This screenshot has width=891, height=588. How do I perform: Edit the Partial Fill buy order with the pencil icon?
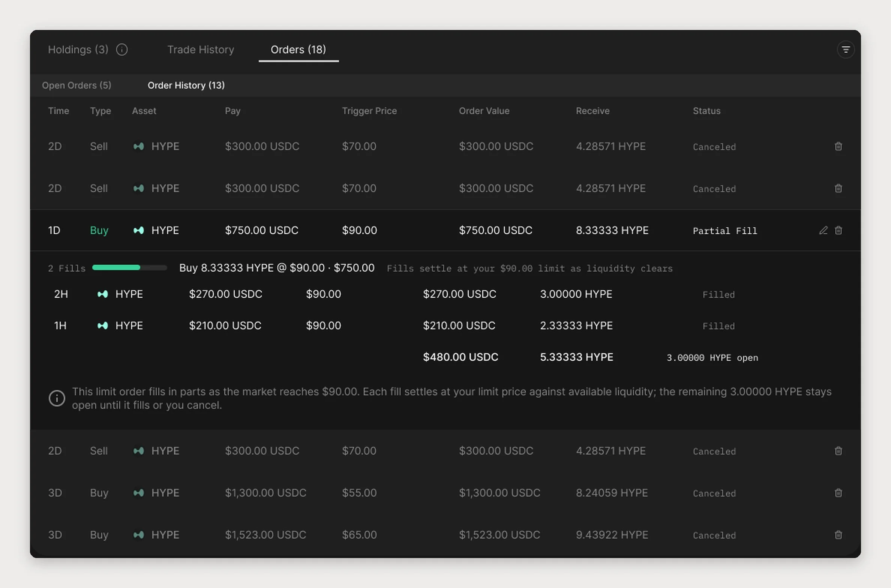[x=823, y=230]
